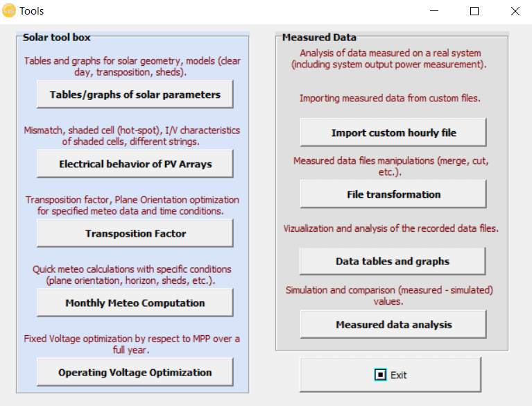Click the Tools window title text
Viewport: 532px width, 406px height.
pyautogui.click(x=31, y=11)
